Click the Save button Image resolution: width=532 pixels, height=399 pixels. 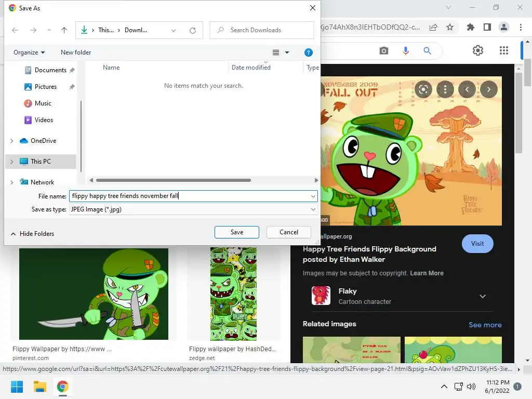[237, 232]
